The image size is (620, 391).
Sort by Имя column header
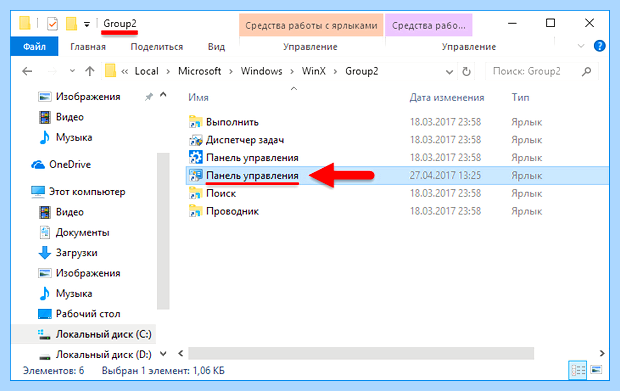point(198,97)
